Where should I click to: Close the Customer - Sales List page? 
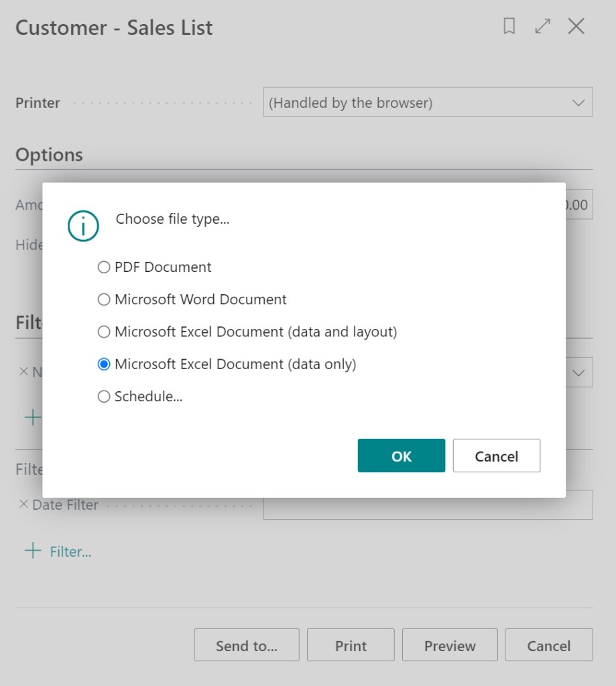(x=576, y=27)
